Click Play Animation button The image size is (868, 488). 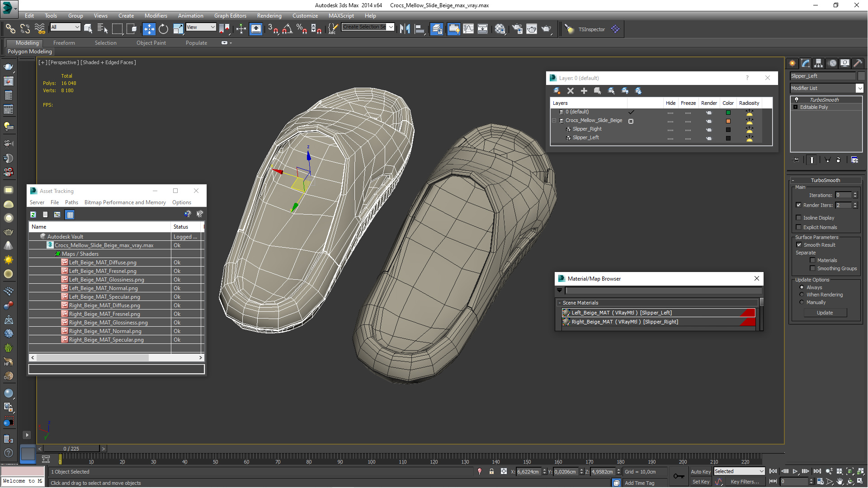coord(795,472)
